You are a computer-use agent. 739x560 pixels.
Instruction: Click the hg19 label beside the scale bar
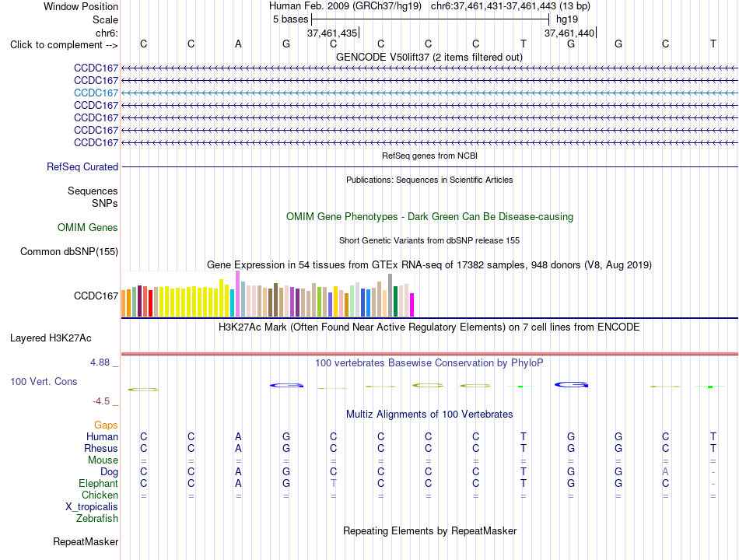[x=567, y=19]
